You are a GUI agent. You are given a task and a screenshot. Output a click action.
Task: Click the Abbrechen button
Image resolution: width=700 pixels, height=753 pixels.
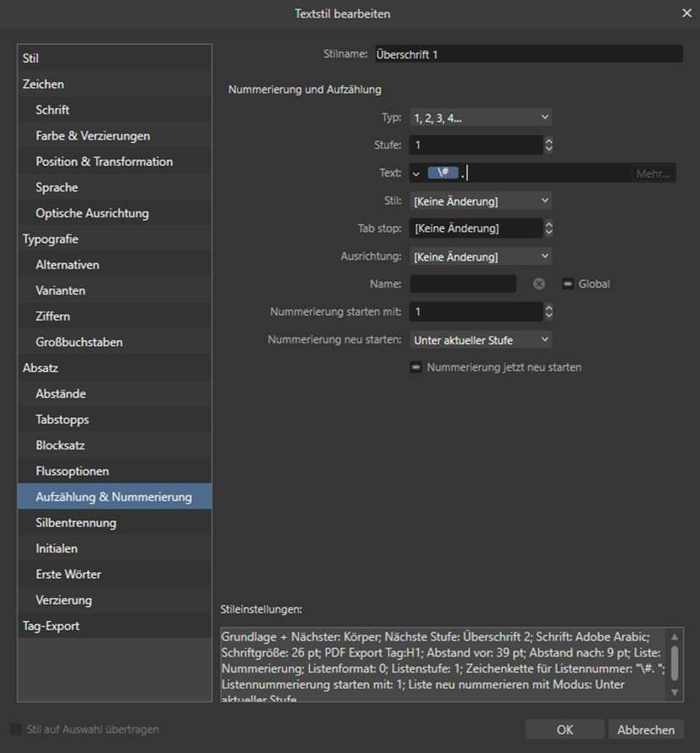(646, 730)
